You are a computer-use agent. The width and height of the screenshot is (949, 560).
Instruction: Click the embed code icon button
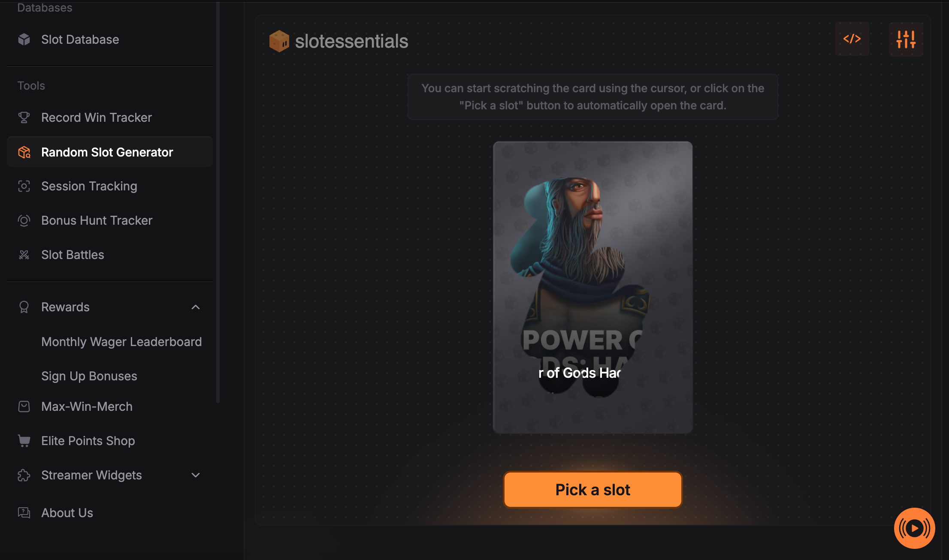tap(852, 39)
